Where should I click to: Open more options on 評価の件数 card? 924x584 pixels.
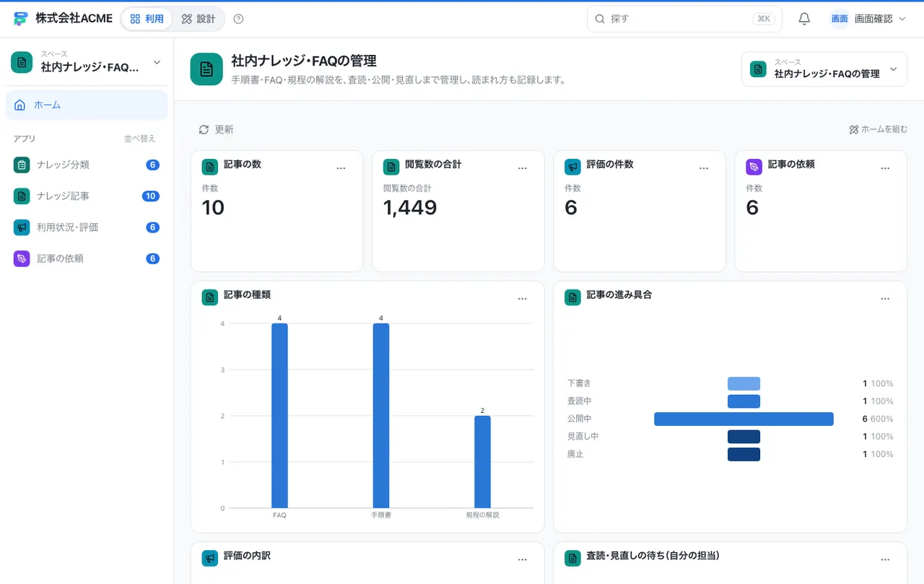point(704,168)
